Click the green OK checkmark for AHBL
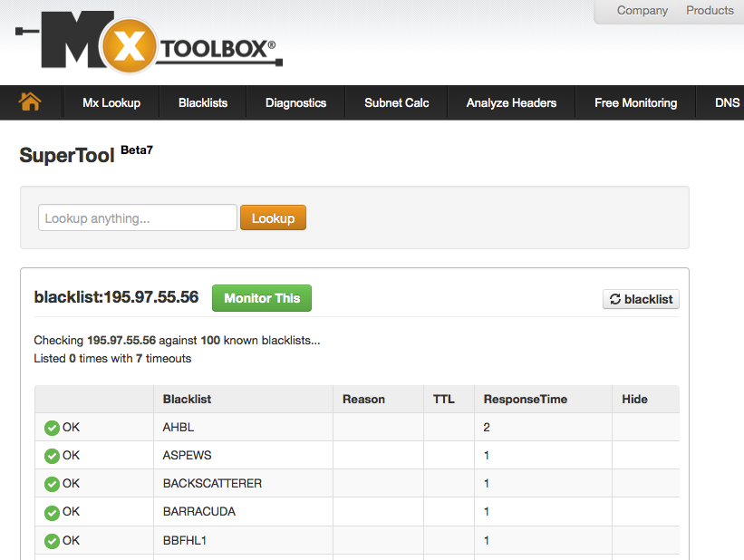The width and height of the screenshot is (744, 560). 52,428
